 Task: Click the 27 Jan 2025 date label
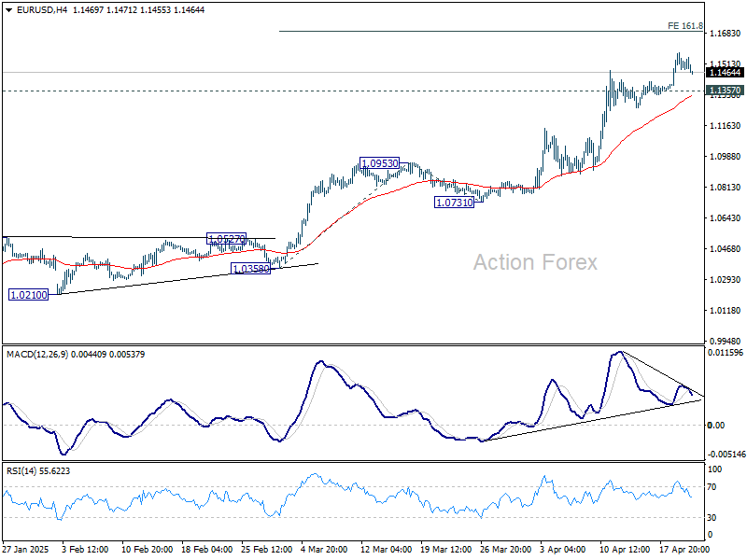26,549
